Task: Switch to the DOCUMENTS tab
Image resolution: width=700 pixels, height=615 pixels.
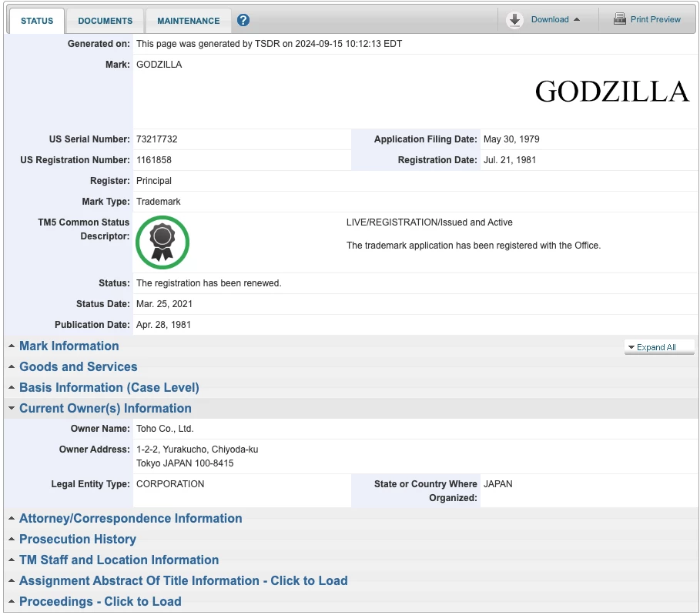Action: [x=106, y=21]
